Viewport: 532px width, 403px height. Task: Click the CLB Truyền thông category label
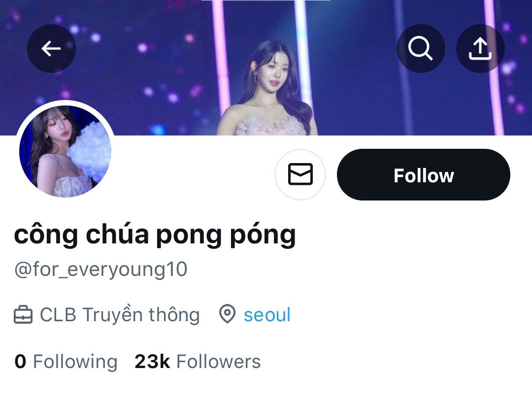click(120, 314)
